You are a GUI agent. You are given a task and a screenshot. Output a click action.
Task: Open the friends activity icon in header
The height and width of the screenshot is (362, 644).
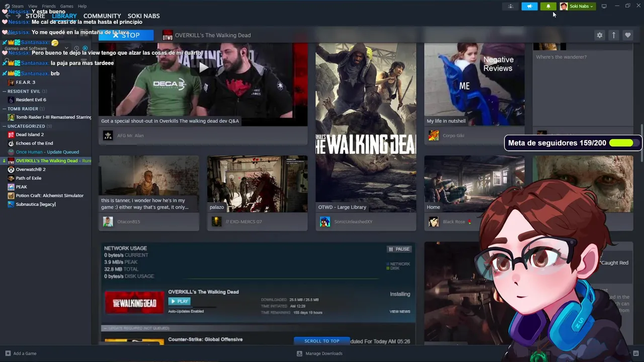click(510, 6)
